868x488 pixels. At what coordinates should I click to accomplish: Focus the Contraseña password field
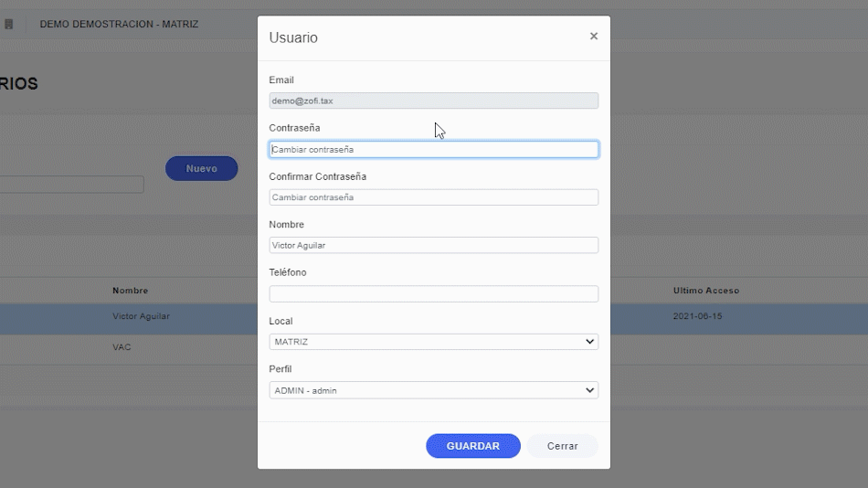pyautogui.click(x=433, y=149)
